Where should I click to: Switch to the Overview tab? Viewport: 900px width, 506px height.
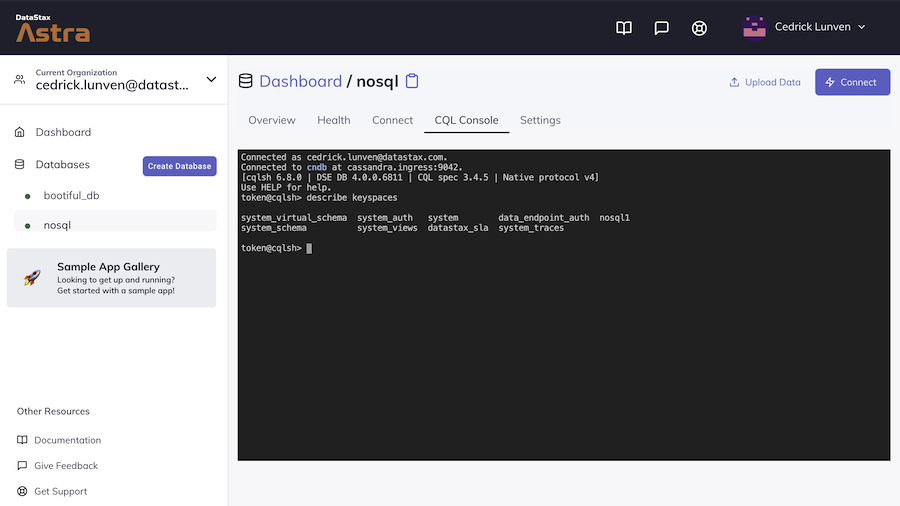click(272, 120)
